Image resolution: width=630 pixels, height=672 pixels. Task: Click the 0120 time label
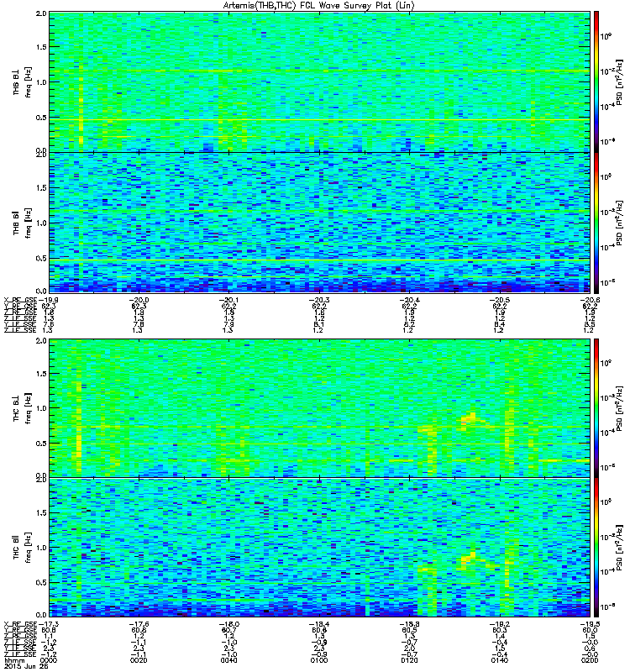(409, 660)
